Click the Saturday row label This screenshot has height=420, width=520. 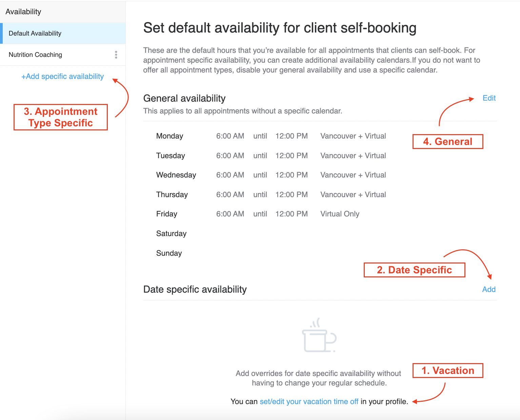click(171, 234)
